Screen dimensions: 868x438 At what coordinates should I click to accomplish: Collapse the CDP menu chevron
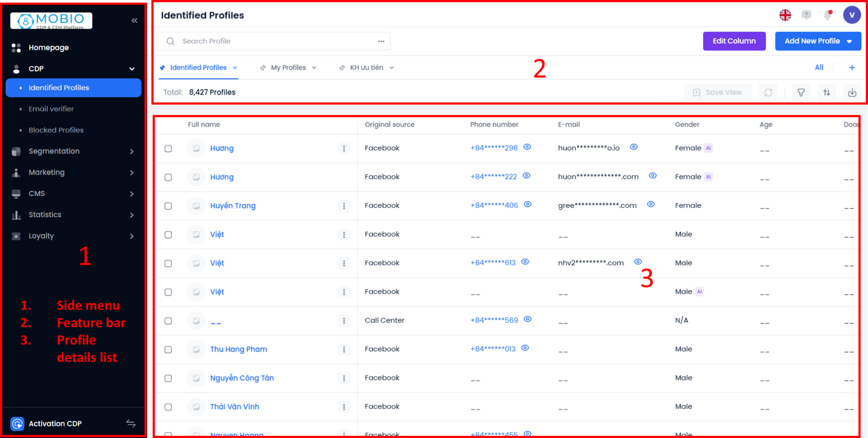[x=132, y=69]
